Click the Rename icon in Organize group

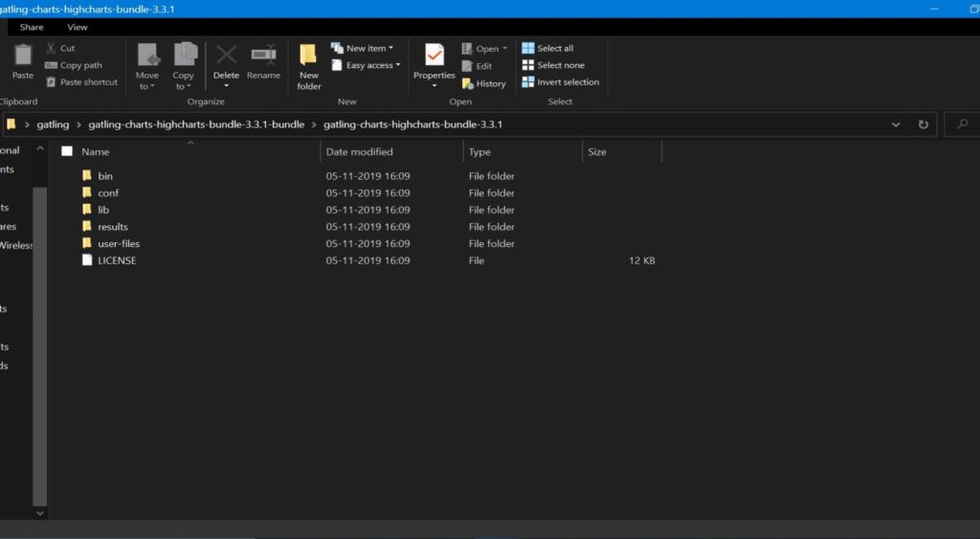(x=263, y=56)
